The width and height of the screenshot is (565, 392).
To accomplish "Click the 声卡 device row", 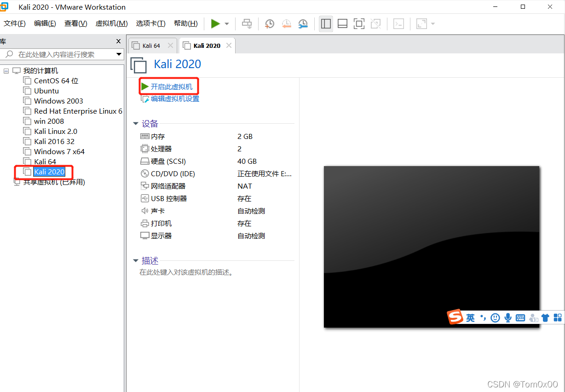I will [x=216, y=211].
